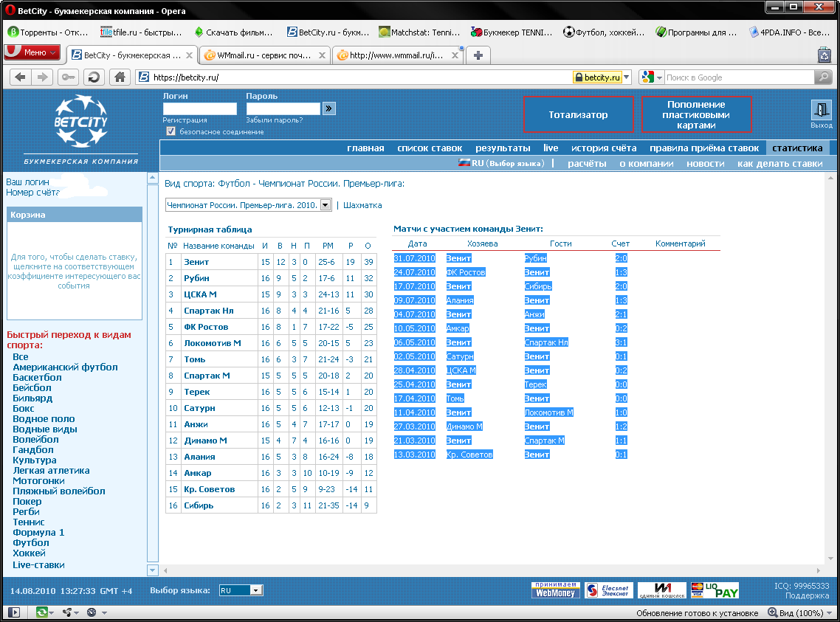Submit login with the arrow button
The height and width of the screenshot is (622, 840).
329,108
